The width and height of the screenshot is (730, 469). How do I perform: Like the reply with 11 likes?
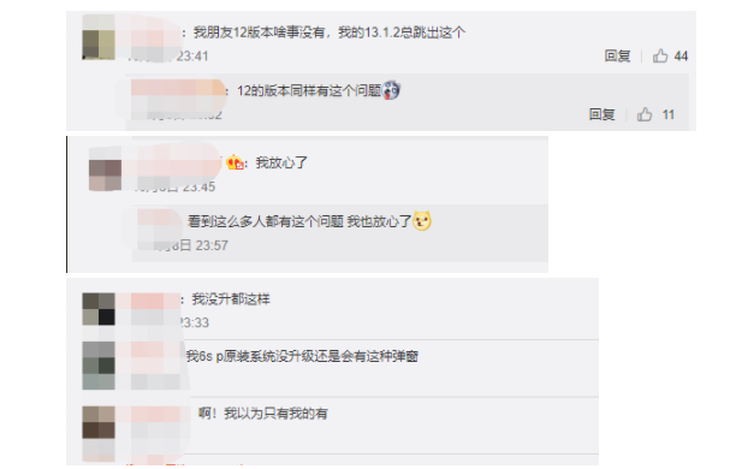tap(644, 114)
